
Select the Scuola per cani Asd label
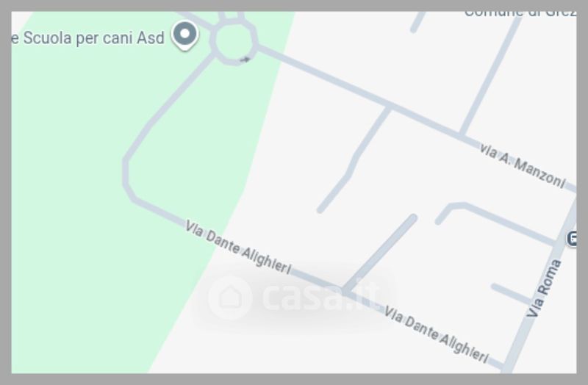[88, 38]
